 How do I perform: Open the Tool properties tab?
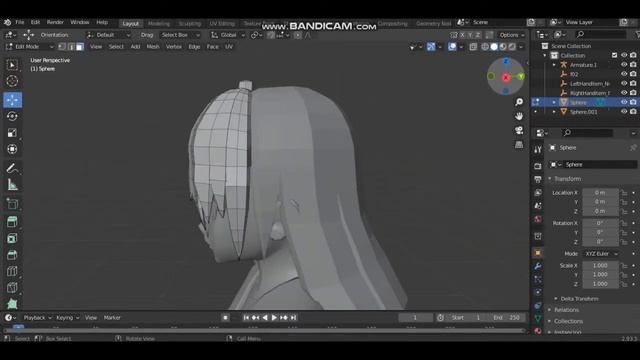click(x=538, y=150)
